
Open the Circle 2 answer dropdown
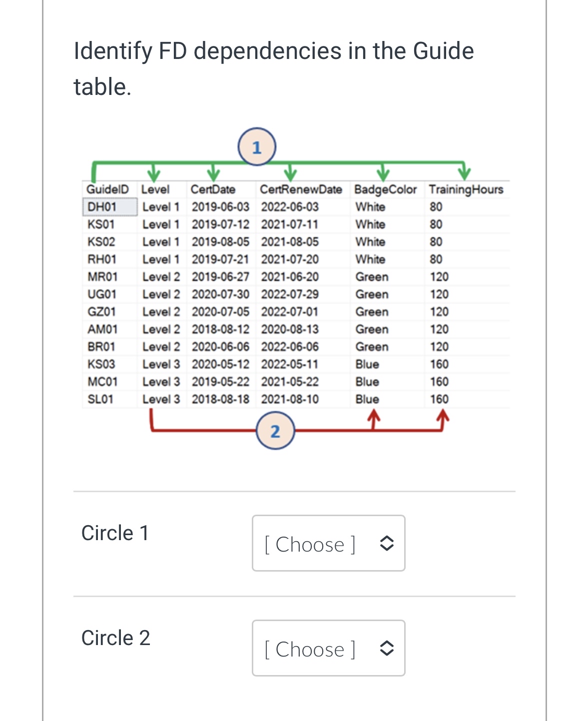coord(328,648)
